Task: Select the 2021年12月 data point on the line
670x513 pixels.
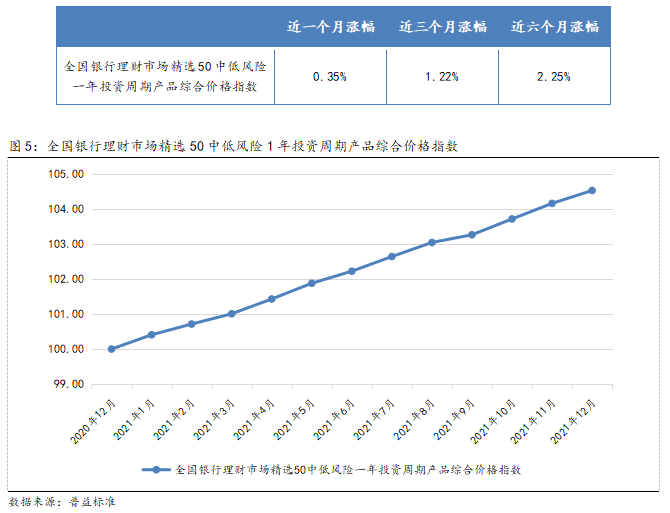Action: (592, 190)
